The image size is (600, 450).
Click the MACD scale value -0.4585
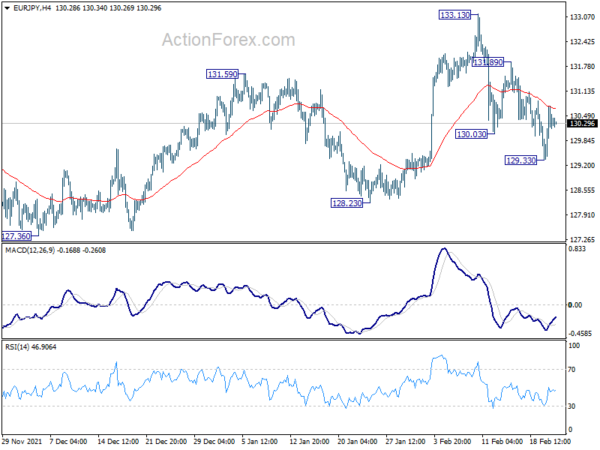pos(580,333)
